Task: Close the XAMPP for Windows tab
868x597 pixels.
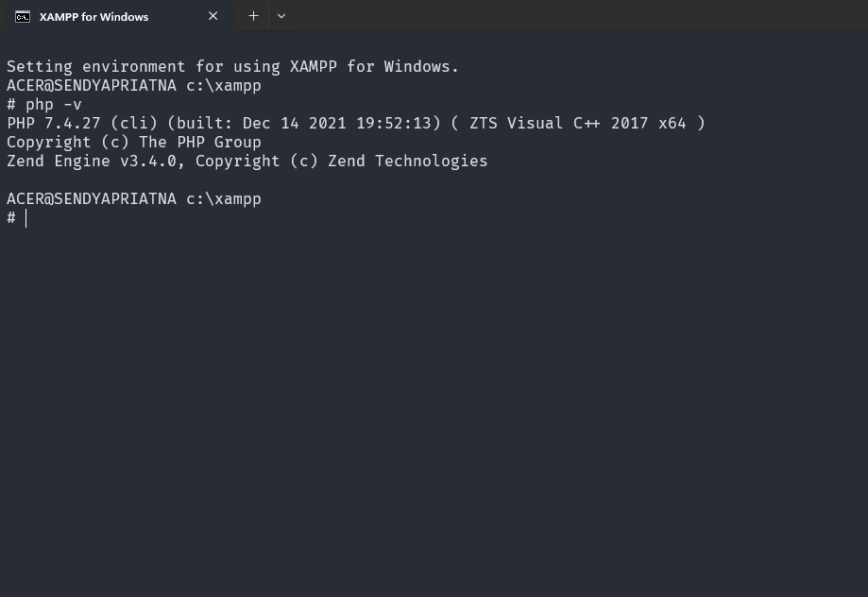Action: 213,16
